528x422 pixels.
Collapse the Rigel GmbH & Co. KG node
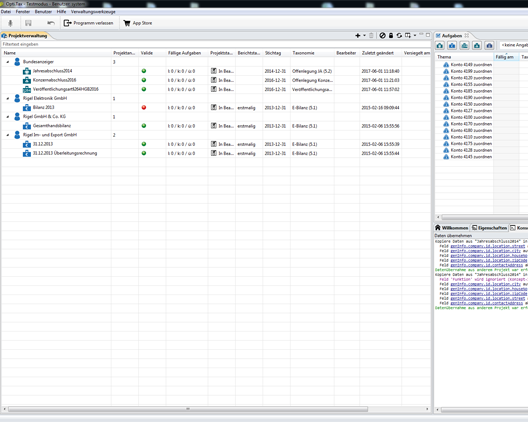coord(8,117)
